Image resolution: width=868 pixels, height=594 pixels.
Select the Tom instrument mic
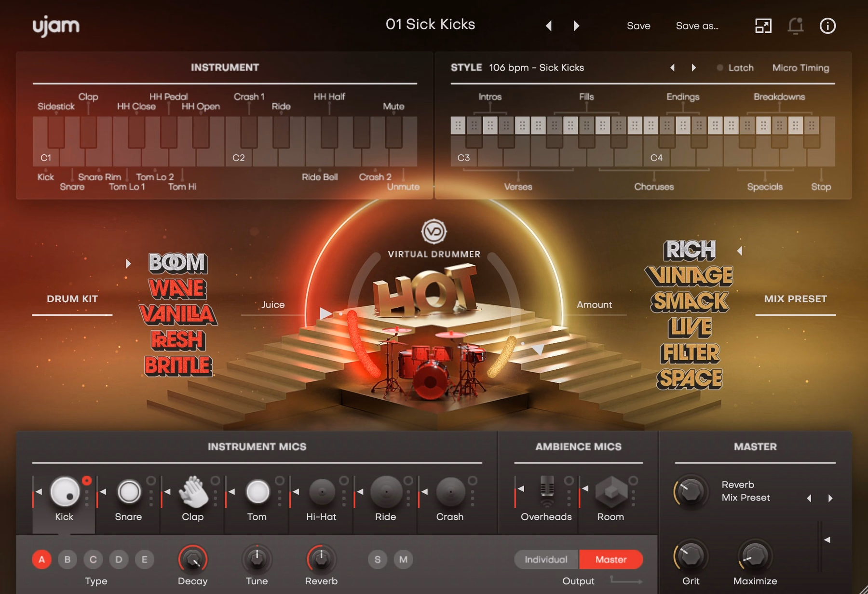257,492
